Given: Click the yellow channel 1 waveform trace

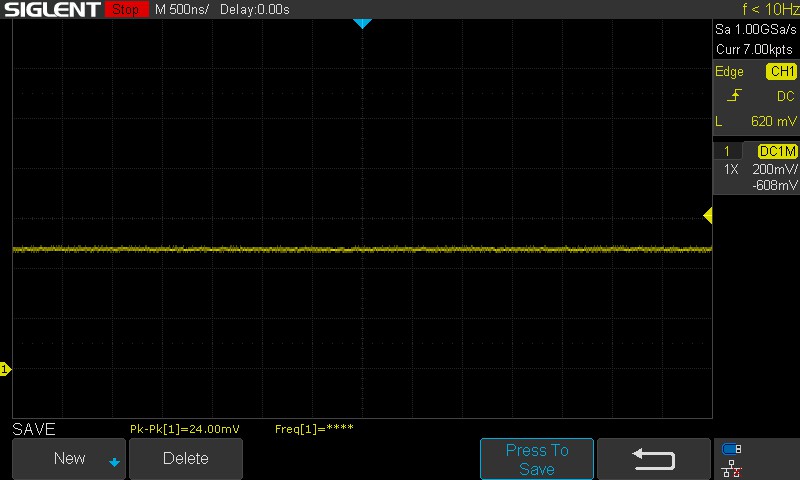Looking at the screenshot, I should tap(362, 249).
